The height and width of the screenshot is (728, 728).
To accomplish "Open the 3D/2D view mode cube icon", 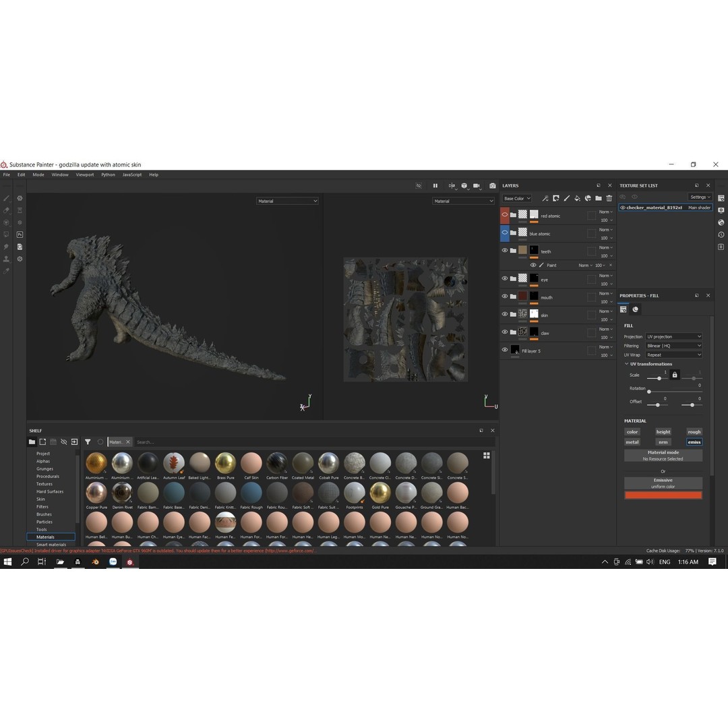I will pos(464,186).
